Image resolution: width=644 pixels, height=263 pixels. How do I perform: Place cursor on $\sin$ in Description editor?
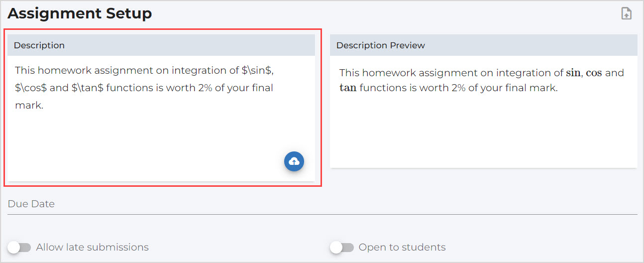[x=257, y=71]
